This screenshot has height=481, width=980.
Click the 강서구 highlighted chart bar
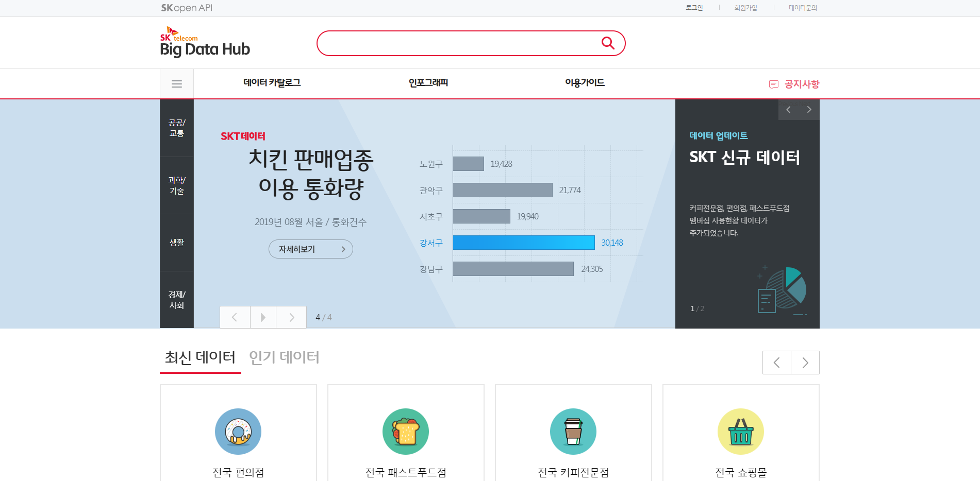524,243
